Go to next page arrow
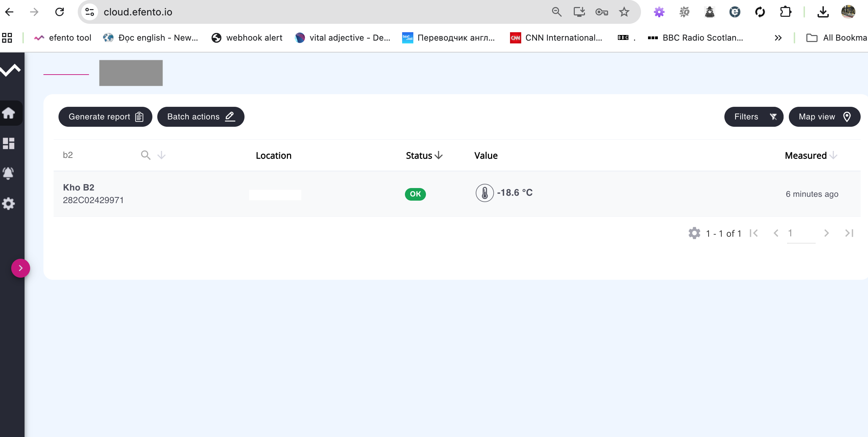This screenshot has height=437, width=868. point(826,233)
